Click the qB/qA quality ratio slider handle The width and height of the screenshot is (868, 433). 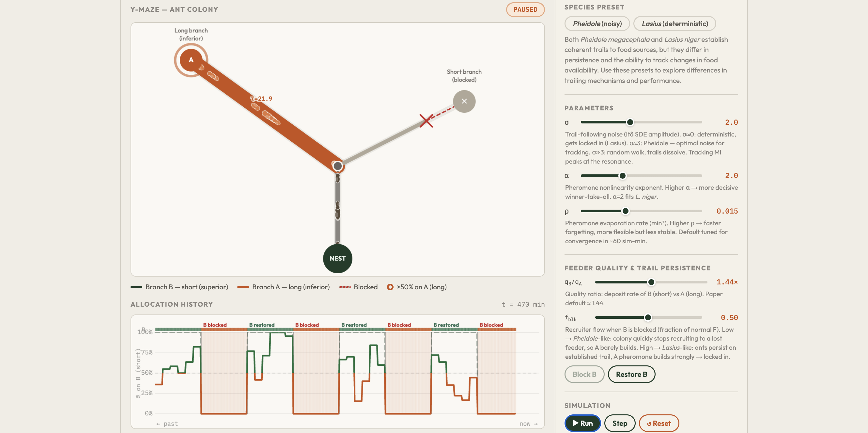point(652,282)
